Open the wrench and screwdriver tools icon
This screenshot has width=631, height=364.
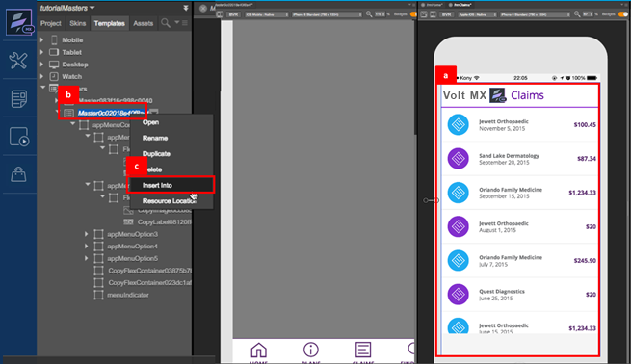[x=18, y=61]
